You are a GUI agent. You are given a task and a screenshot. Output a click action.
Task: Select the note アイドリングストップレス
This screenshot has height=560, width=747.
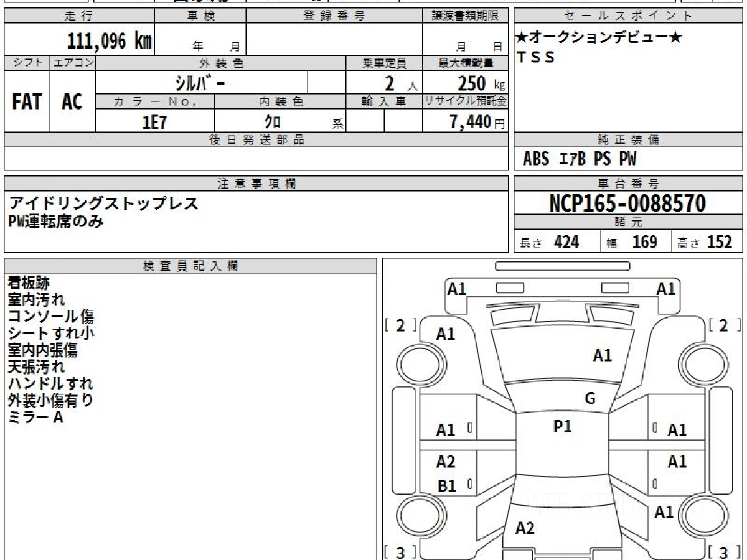pos(104,203)
